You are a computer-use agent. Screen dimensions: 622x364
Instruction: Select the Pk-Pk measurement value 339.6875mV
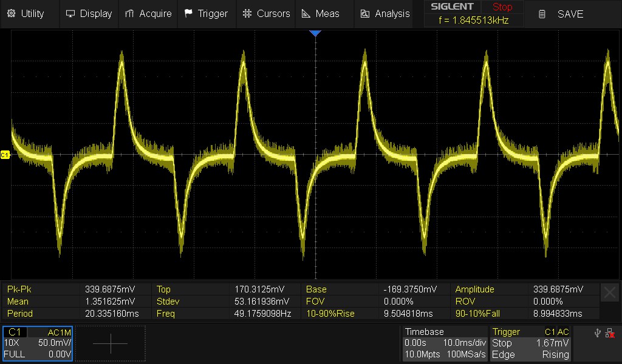point(110,289)
